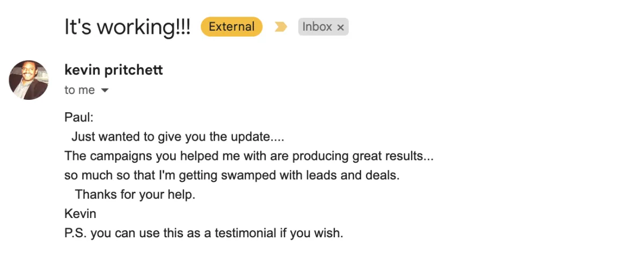Screen dimensions: 644x262
Task: Remove the Inbox label with its x
Action: [x=340, y=27]
